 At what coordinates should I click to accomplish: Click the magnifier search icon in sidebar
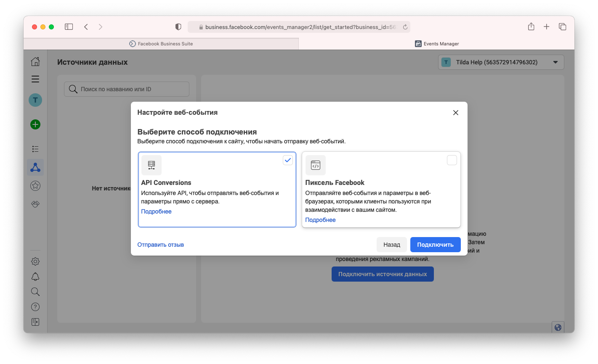pyautogui.click(x=35, y=292)
